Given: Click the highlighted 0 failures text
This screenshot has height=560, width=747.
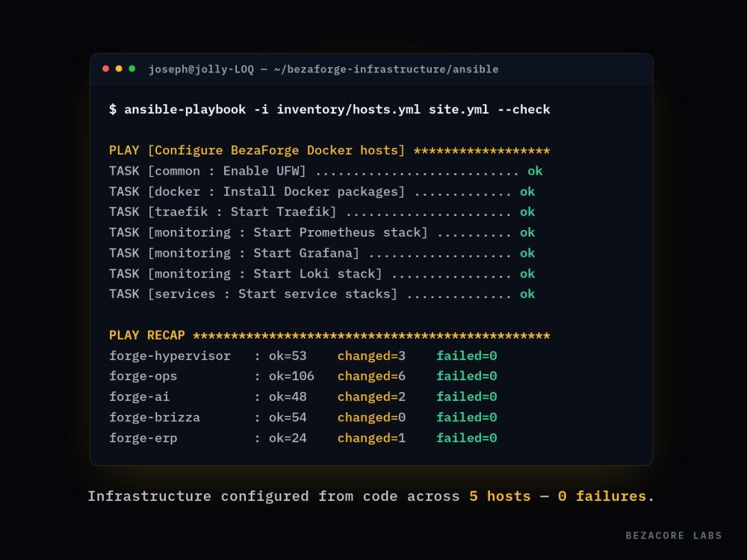Looking at the screenshot, I should pyautogui.click(x=602, y=497).
